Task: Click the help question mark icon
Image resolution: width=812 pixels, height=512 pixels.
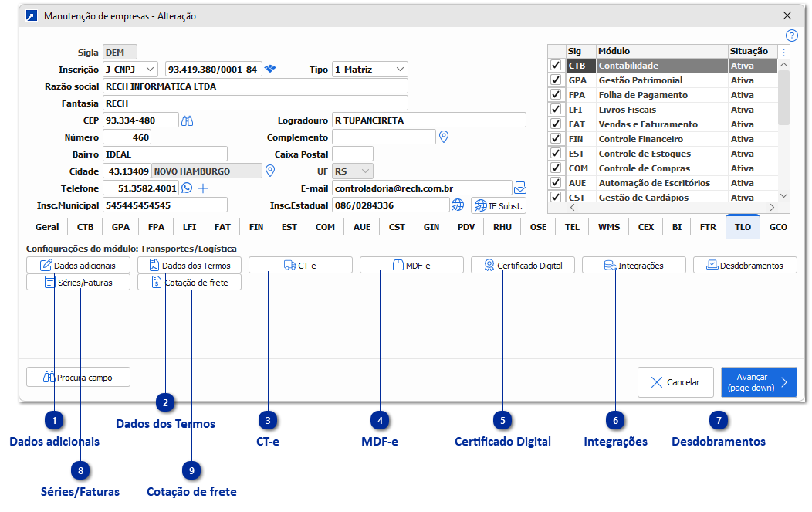Action: tap(792, 36)
